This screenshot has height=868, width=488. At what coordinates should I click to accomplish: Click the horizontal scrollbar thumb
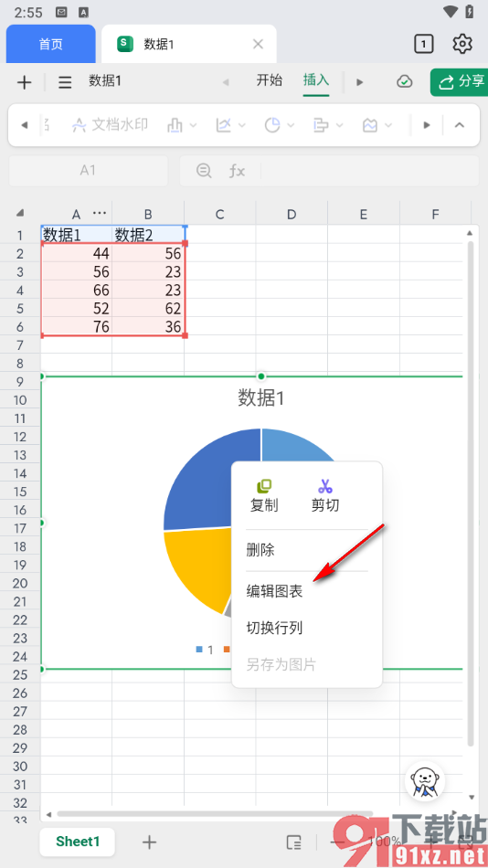tap(215, 814)
